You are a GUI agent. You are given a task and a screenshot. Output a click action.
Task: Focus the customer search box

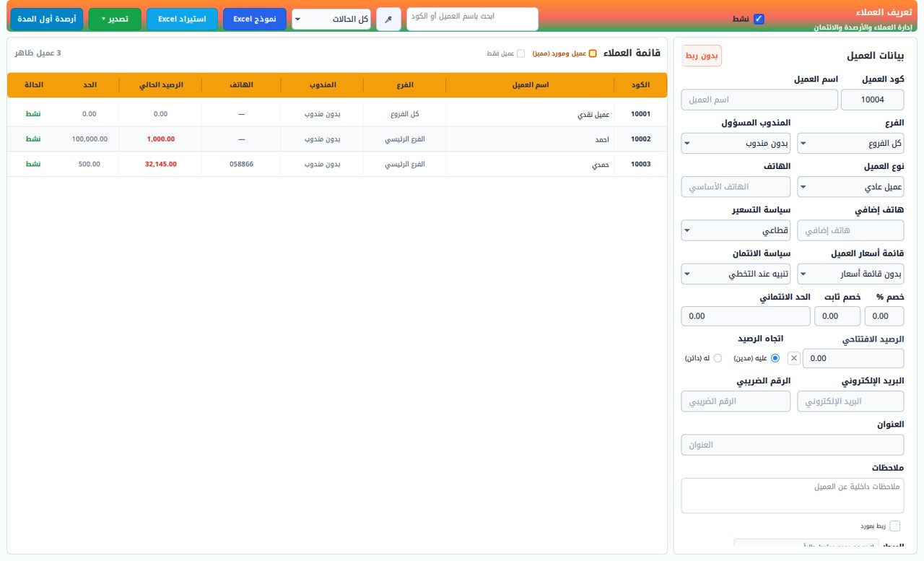(473, 19)
